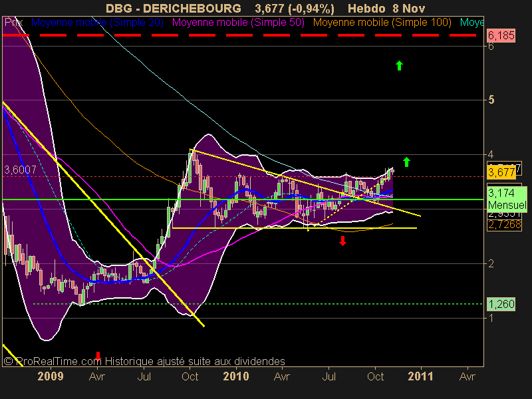This screenshot has height=399, width=532.
Task: Select the Hebdo timeframe label in the title
Action: pyautogui.click(x=366, y=8)
